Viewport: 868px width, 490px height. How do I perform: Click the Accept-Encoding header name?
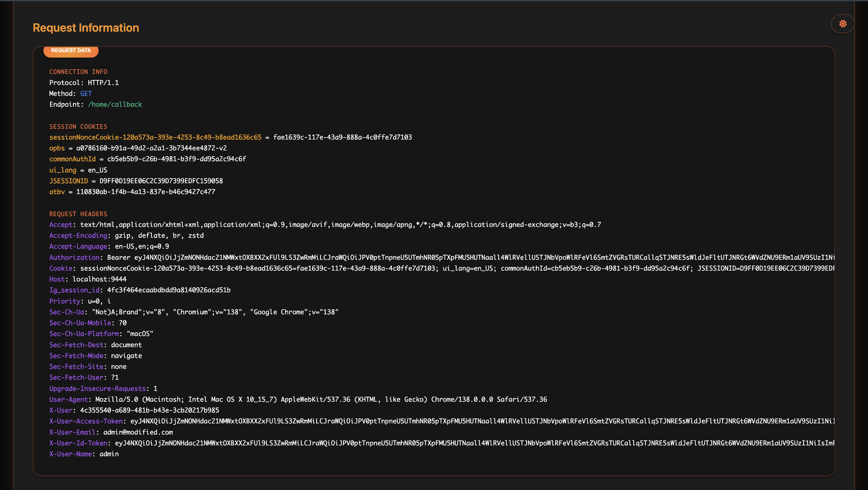point(78,236)
